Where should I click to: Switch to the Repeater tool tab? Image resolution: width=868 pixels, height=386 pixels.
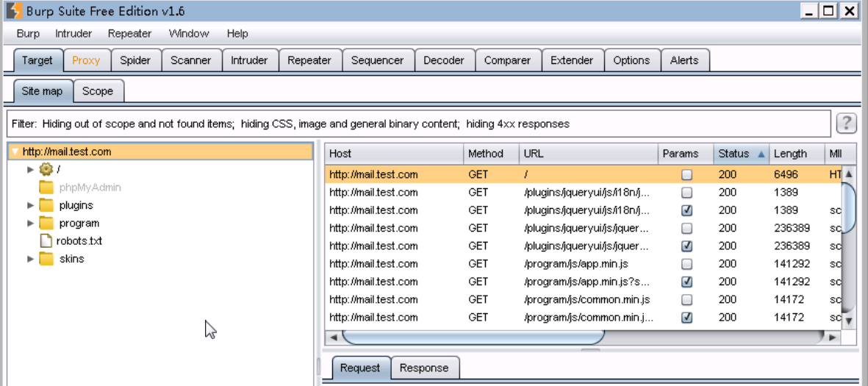click(309, 60)
